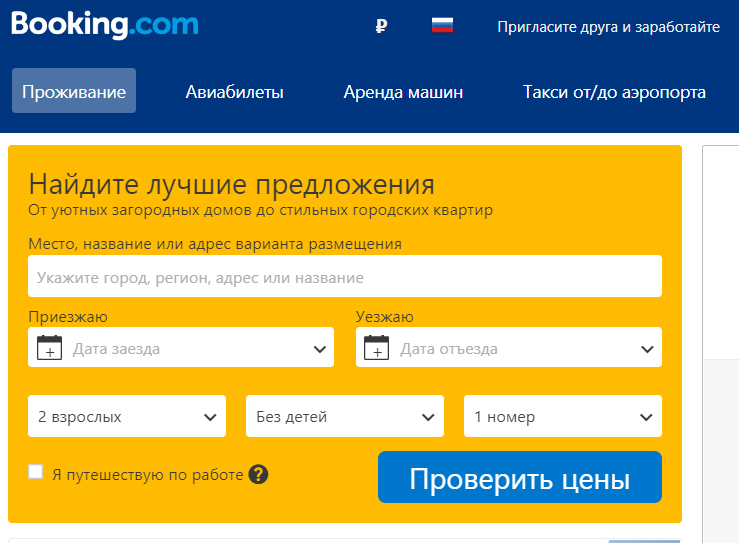Viewport: 739px width, 543px height.
Task: Open the Russian flag language selector
Action: click(442, 25)
